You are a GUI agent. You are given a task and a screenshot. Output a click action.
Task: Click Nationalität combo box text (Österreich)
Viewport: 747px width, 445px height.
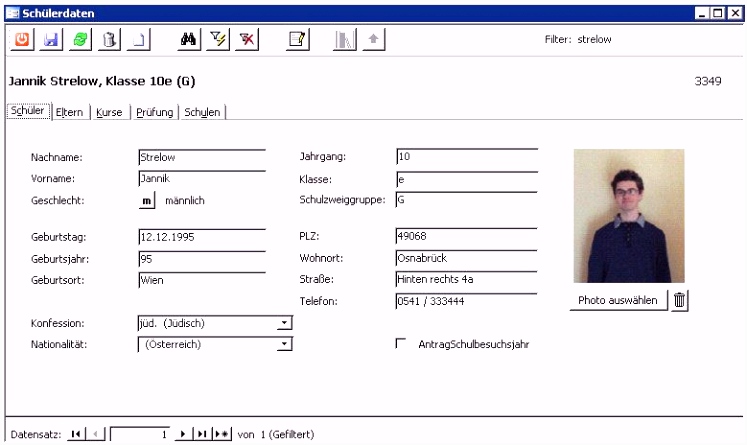(x=173, y=344)
